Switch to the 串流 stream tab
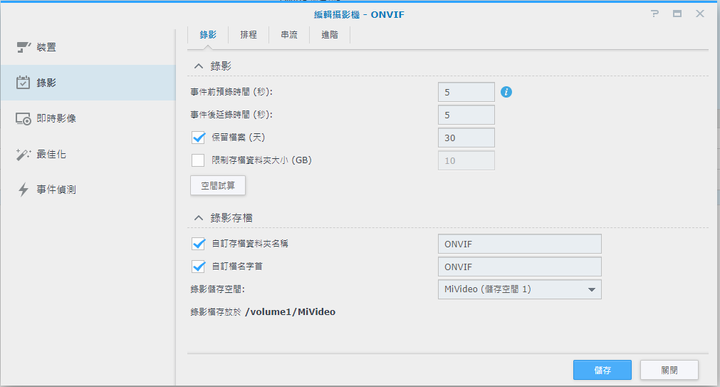Viewport: 720px width, 387px height. pos(289,35)
